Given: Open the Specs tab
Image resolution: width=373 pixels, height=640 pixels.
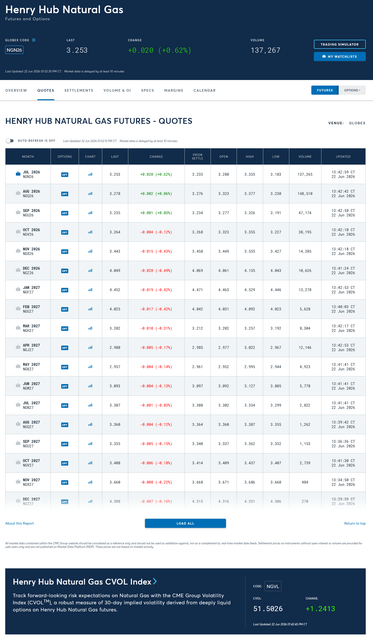Looking at the screenshot, I should pyautogui.click(x=148, y=90).
